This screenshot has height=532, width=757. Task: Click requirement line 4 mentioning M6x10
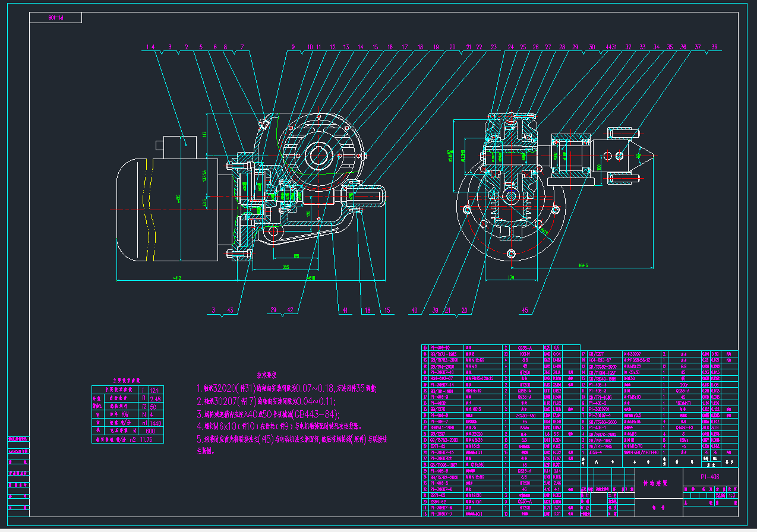[x=279, y=426]
